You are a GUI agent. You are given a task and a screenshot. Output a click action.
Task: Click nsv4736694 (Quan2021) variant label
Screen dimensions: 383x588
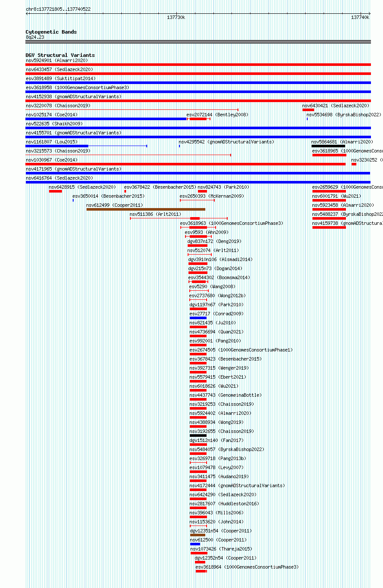(216, 332)
